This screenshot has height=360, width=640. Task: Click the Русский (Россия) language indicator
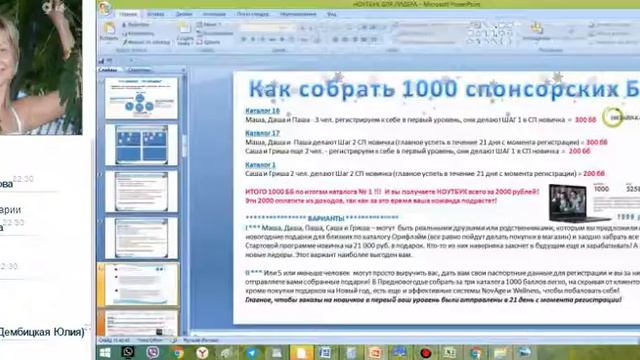tap(201, 340)
